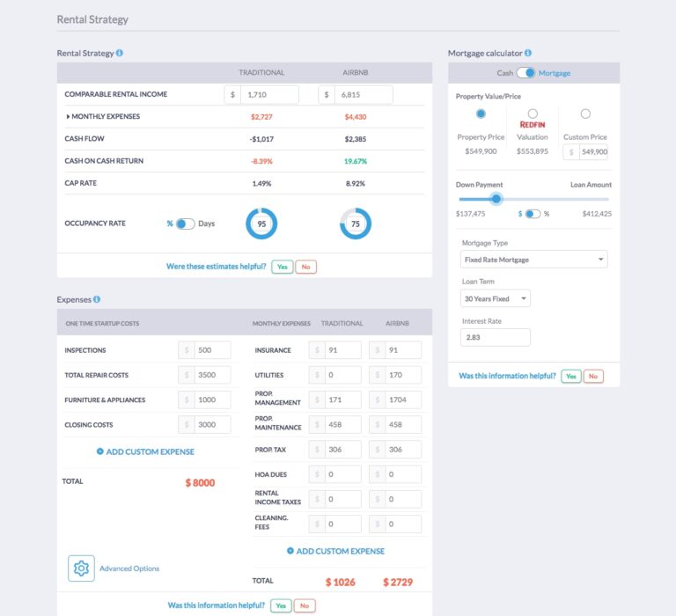Click the Airbnb occupancy rate donut chart
This screenshot has height=616, width=676.
pos(356,224)
